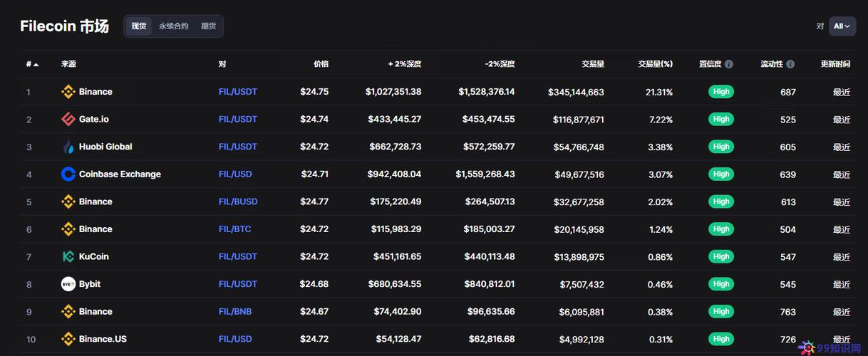This screenshot has height=356, width=868.
Task: Click the FIL/BNB pair link
Action: [x=235, y=312]
